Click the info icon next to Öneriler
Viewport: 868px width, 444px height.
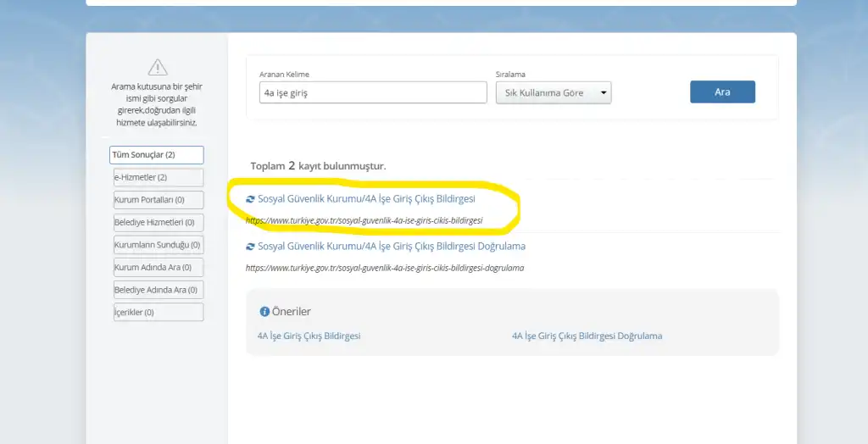pyautogui.click(x=264, y=312)
